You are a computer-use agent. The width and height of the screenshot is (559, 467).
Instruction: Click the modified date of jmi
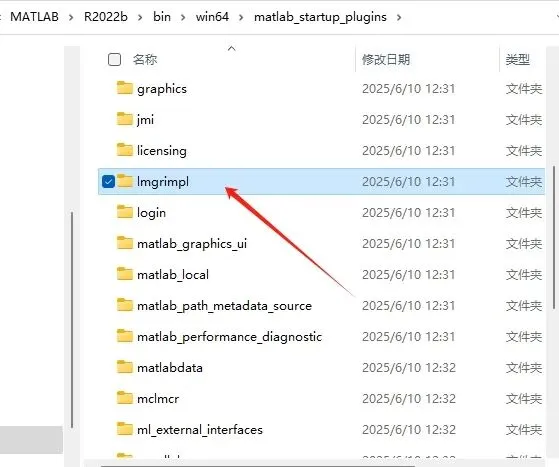point(409,119)
